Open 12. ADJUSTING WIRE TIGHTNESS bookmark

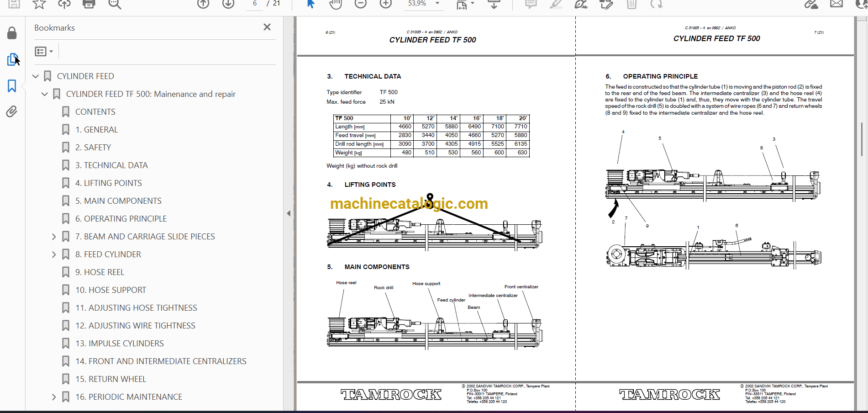pos(135,326)
